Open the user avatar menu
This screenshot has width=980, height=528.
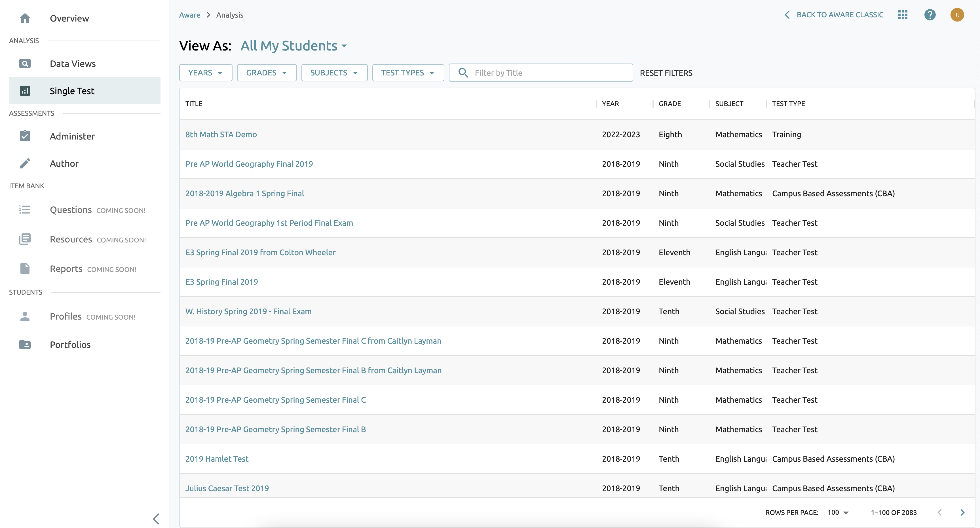(957, 15)
